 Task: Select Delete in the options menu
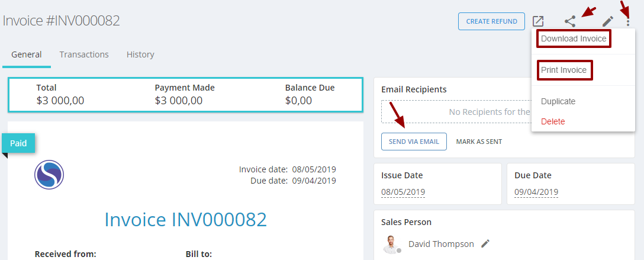point(553,121)
